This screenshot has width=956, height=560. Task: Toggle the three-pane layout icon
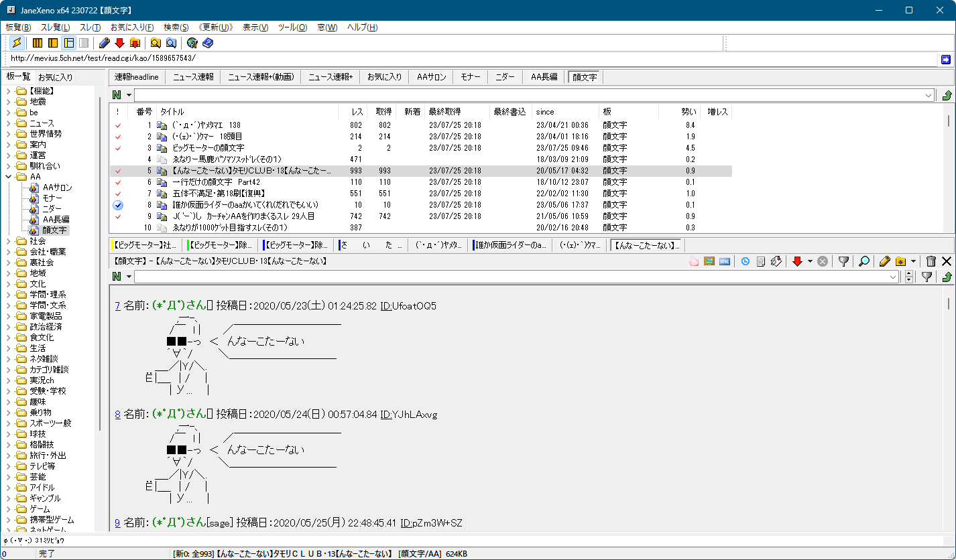click(x=68, y=43)
